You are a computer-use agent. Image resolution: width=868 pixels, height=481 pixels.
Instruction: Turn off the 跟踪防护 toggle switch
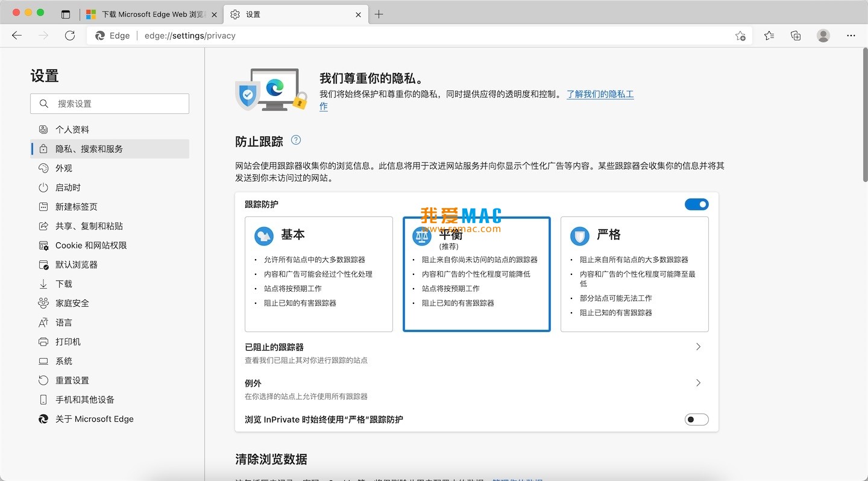(696, 204)
